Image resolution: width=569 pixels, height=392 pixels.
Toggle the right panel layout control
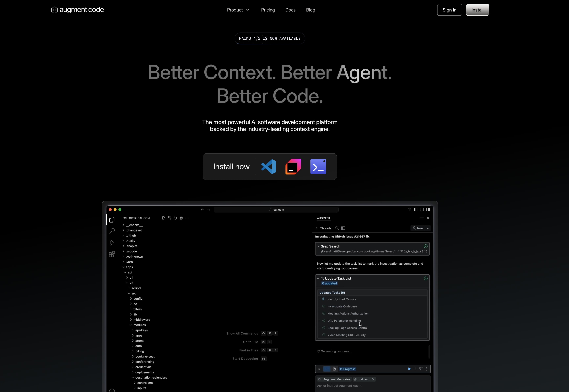click(x=428, y=209)
